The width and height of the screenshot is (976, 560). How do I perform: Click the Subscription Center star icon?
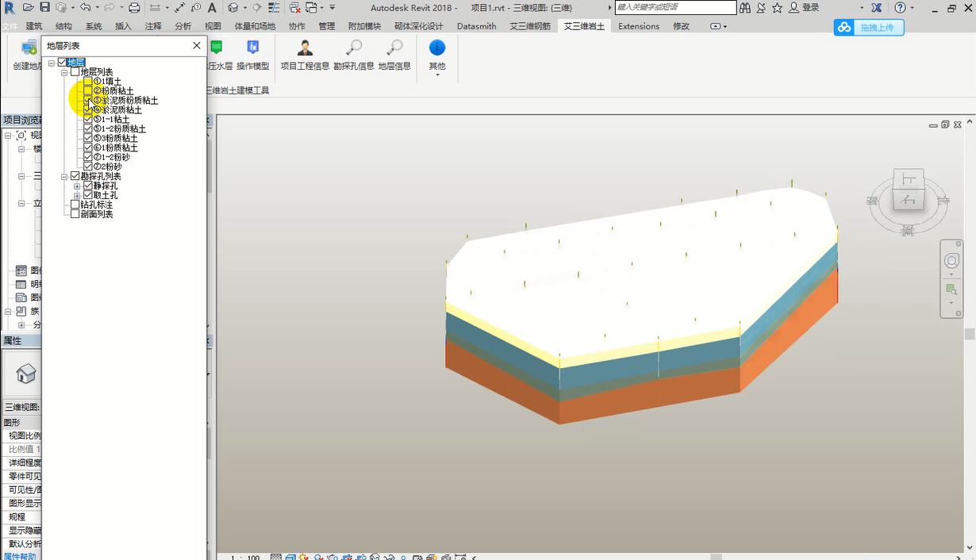pyautogui.click(x=777, y=7)
